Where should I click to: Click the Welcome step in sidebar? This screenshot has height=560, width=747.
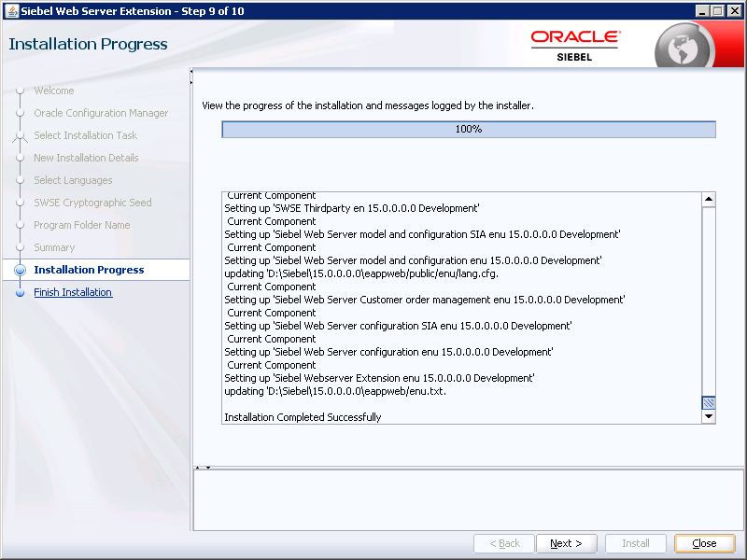tap(54, 91)
